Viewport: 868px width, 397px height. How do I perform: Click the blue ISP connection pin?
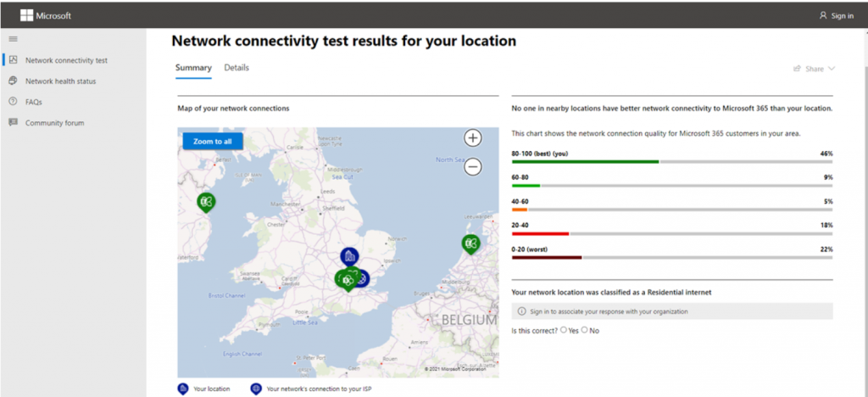363,278
